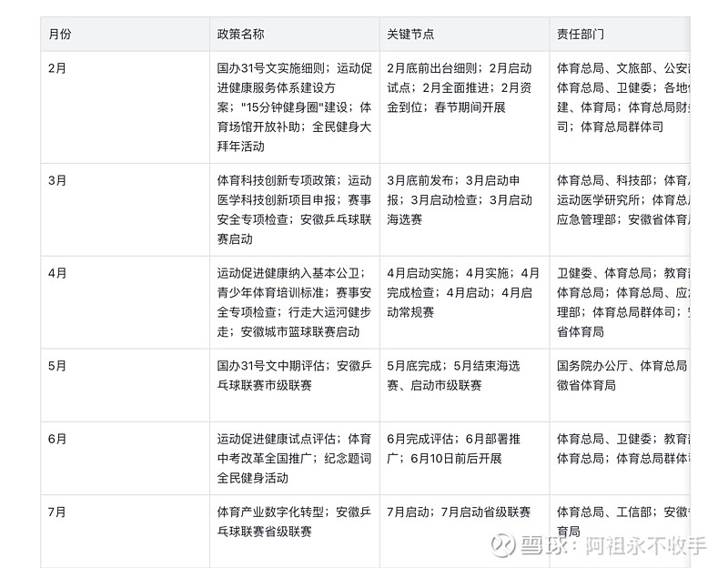Click department cell starting 体育总局、工信部
The height and width of the screenshot is (568, 728).
pos(620,532)
